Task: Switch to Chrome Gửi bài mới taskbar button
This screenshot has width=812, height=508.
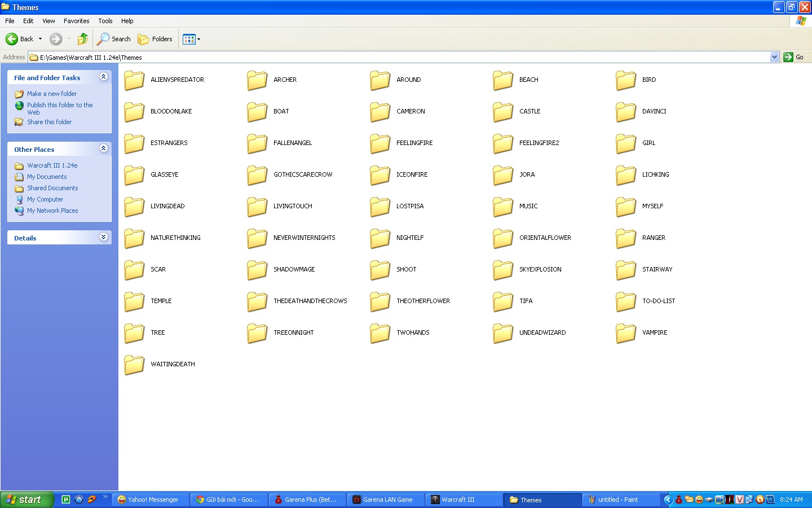Action: (229, 500)
